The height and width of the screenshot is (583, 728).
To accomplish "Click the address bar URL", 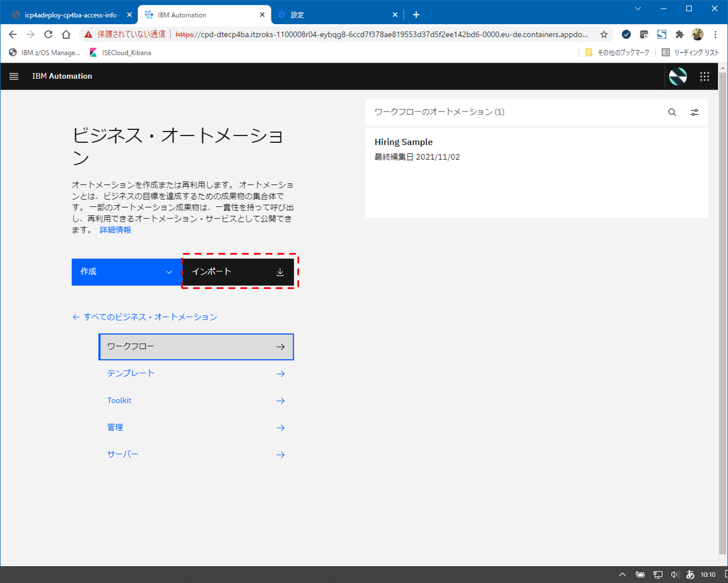I will (x=382, y=34).
